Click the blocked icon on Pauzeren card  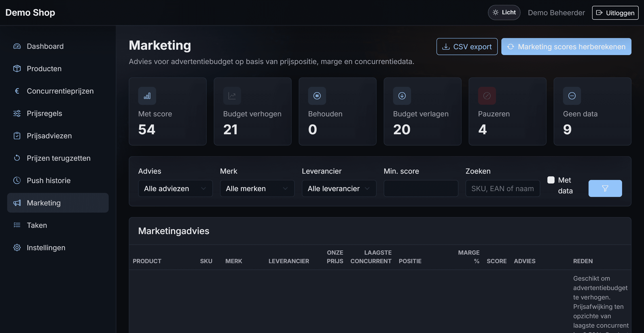487,96
